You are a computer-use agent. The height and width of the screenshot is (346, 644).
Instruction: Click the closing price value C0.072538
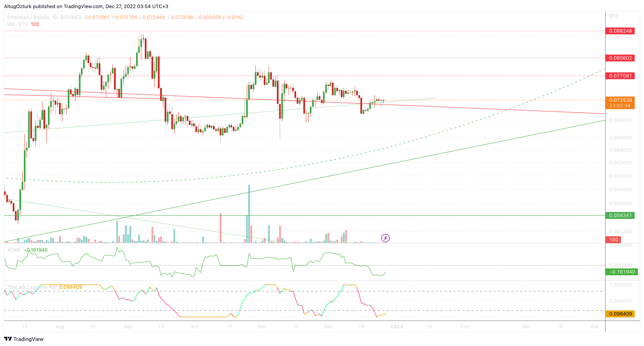180,17
